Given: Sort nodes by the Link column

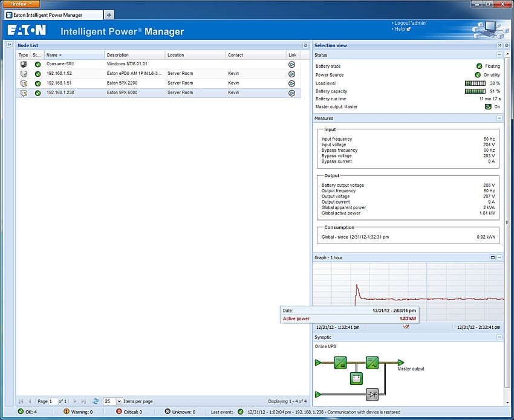Looking at the screenshot, I should [293, 55].
